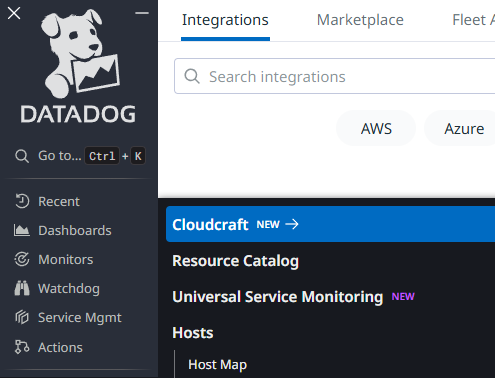Screen dimensions: 495x378
Task: Click the Watchdog binoculars icon
Action: click(x=22, y=288)
